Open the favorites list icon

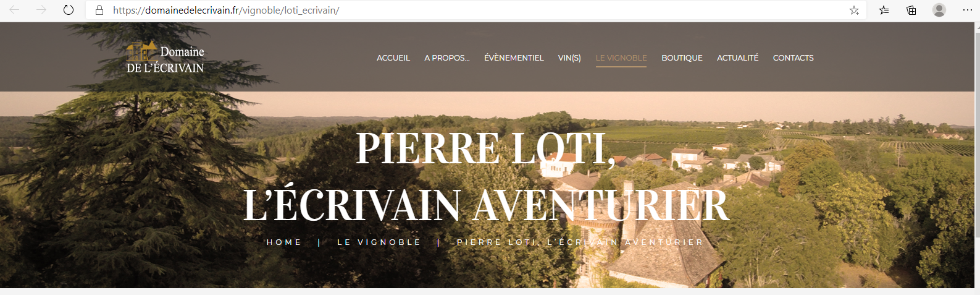point(884,10)
